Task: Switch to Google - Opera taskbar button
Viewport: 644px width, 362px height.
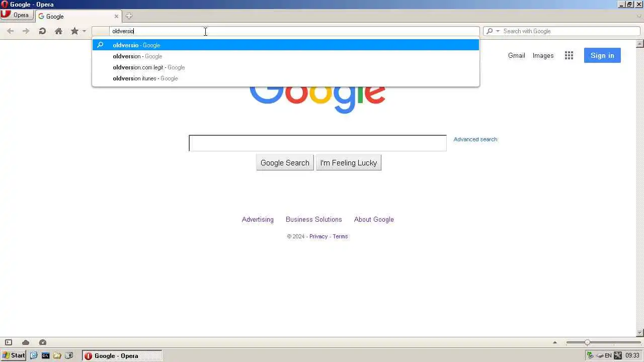Action: pos(122,355)
